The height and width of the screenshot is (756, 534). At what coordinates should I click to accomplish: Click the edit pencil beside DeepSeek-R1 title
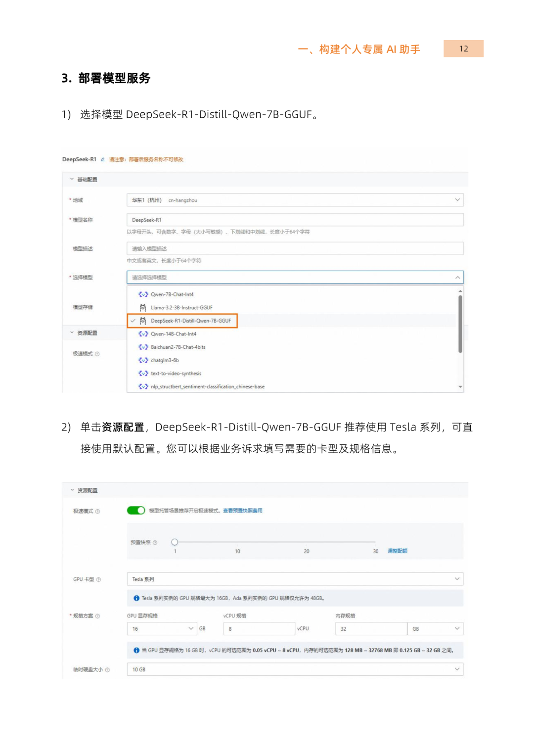tap(103, 159)
